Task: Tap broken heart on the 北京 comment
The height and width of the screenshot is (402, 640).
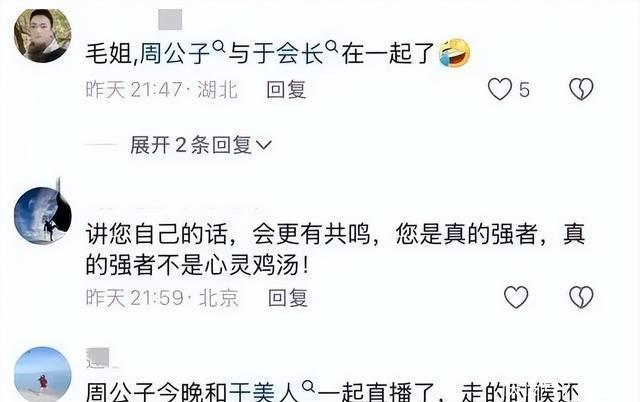Action: tap(581, 297)
